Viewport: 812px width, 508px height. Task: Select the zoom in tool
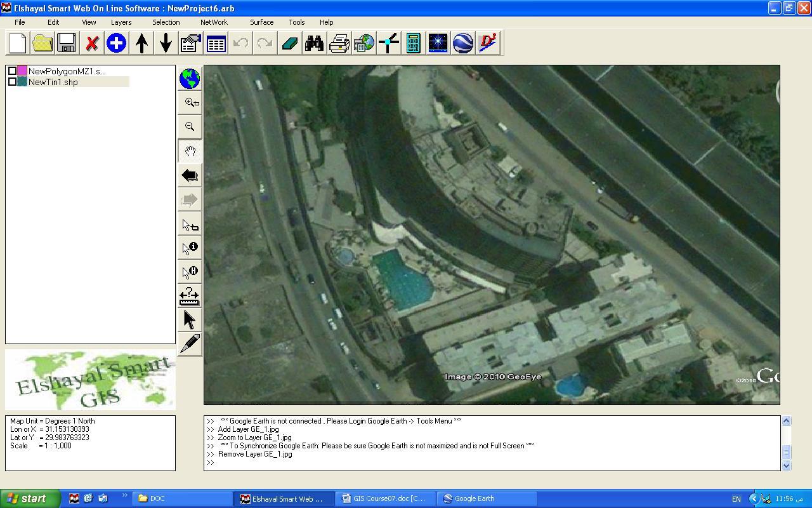[190, 103]
